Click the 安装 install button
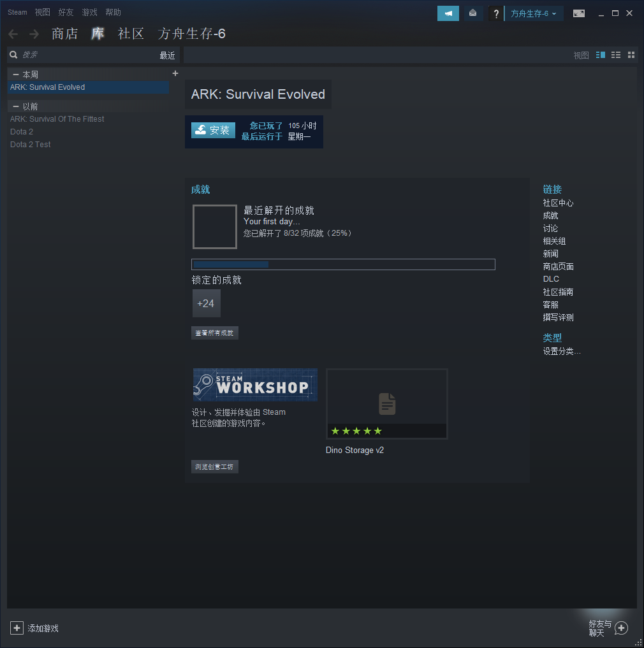Image resolution: width=644 pixels, height=648 pixels. pos(213,130)
